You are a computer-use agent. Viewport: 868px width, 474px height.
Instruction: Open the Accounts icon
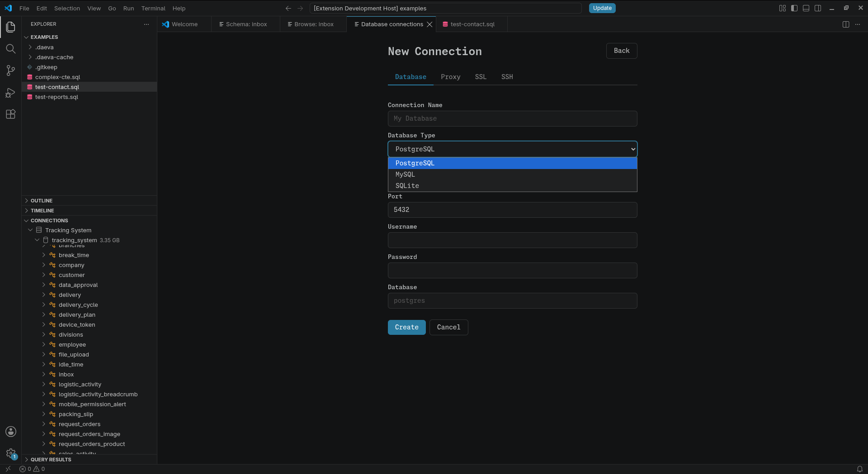[10, 432]
